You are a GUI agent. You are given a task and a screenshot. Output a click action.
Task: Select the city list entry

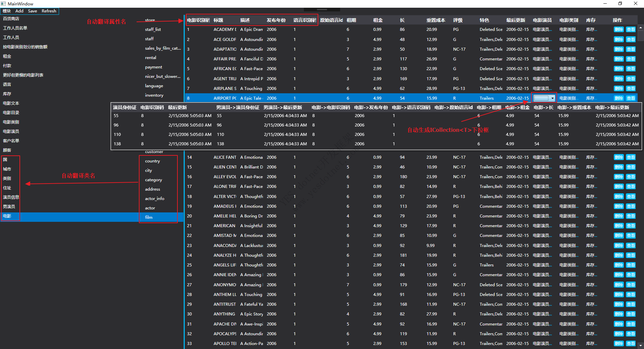point(149,170)
